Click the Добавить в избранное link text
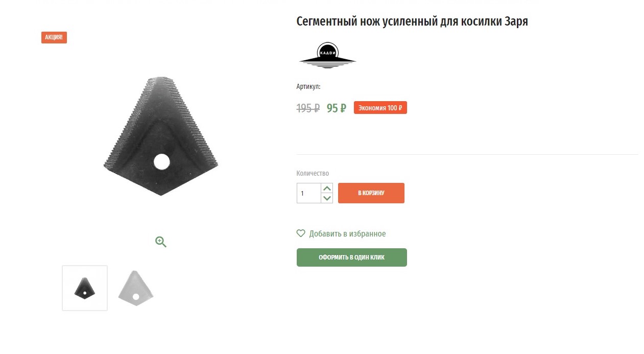The image size is (644, 354). [x=347, y=234]
